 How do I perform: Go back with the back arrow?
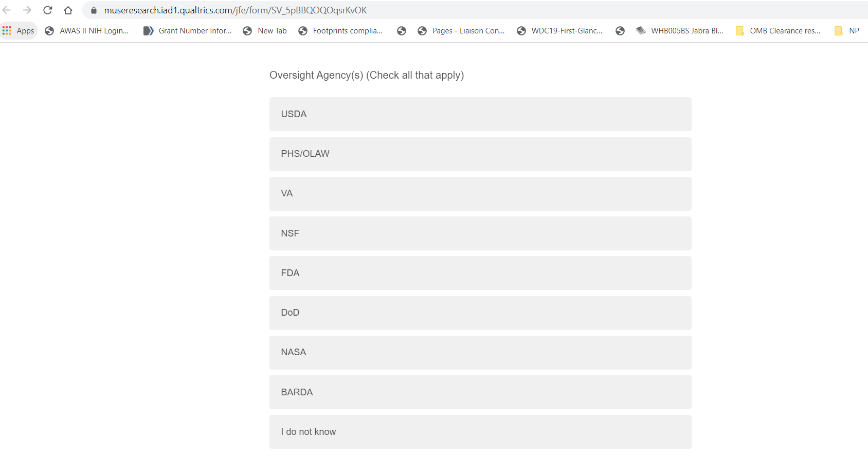7,10
